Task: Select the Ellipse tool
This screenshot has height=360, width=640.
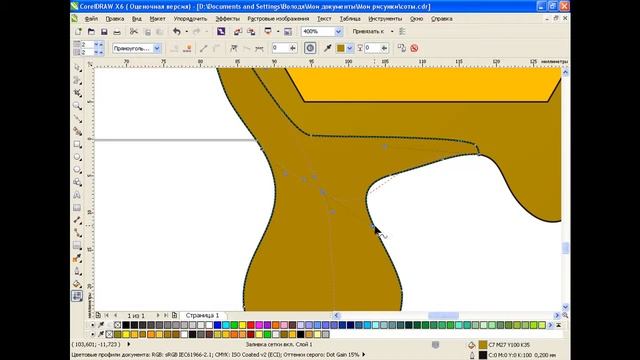Action: point(77,157)
